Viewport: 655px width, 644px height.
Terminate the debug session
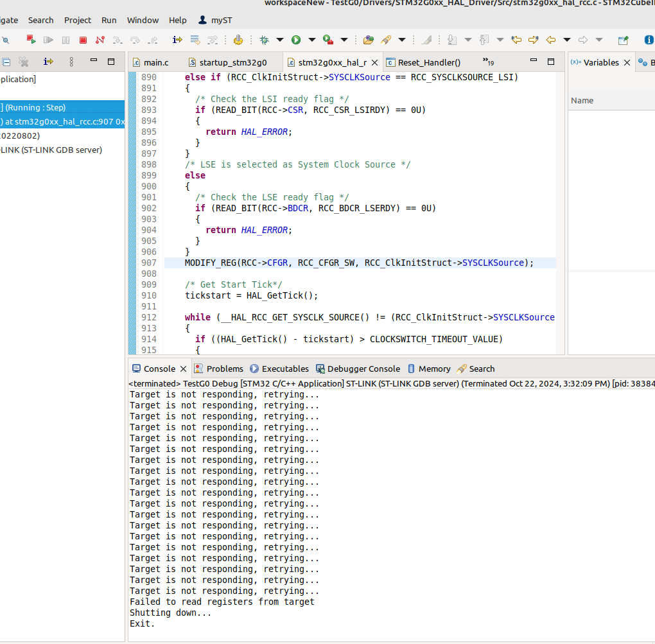point(83,40)
